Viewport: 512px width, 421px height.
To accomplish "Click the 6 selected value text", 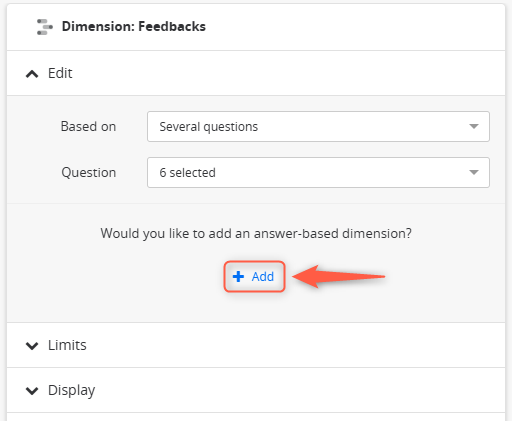I will [187, 173].
